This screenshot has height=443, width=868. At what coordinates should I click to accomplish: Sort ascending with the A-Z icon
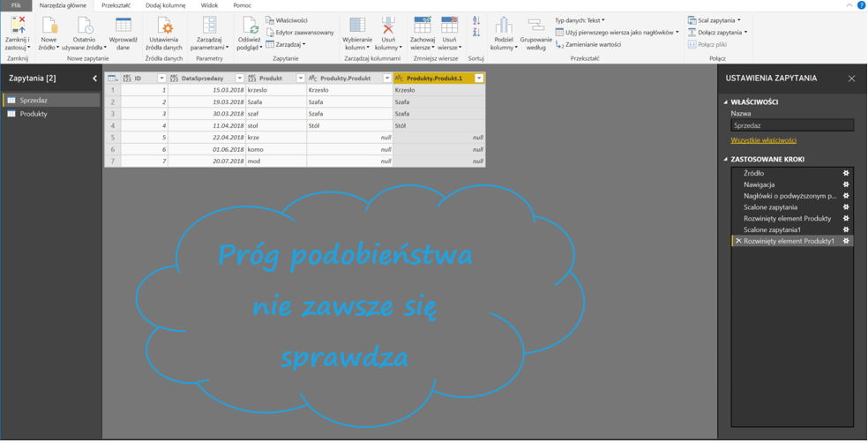[x=476, y=20]
